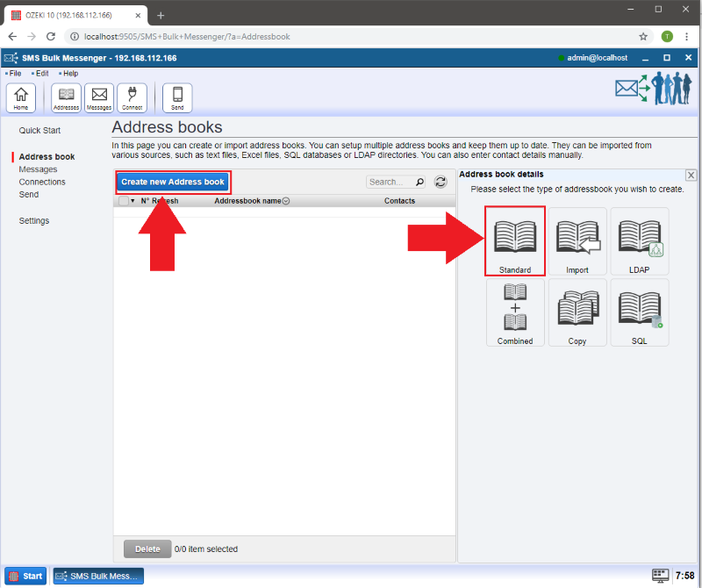
Task: Refresh the address book list
Action: click(441, 182)
